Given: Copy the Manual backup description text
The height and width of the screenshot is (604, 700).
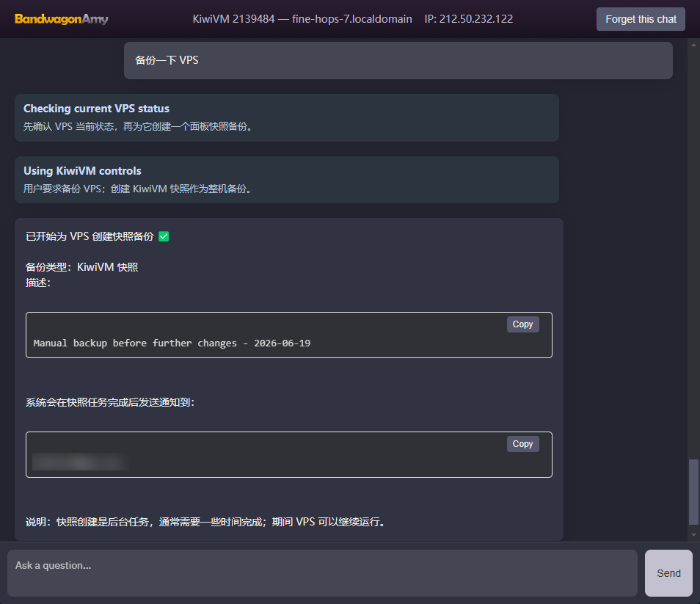Looking at the screenshot, I should click(x=522, y=324).
